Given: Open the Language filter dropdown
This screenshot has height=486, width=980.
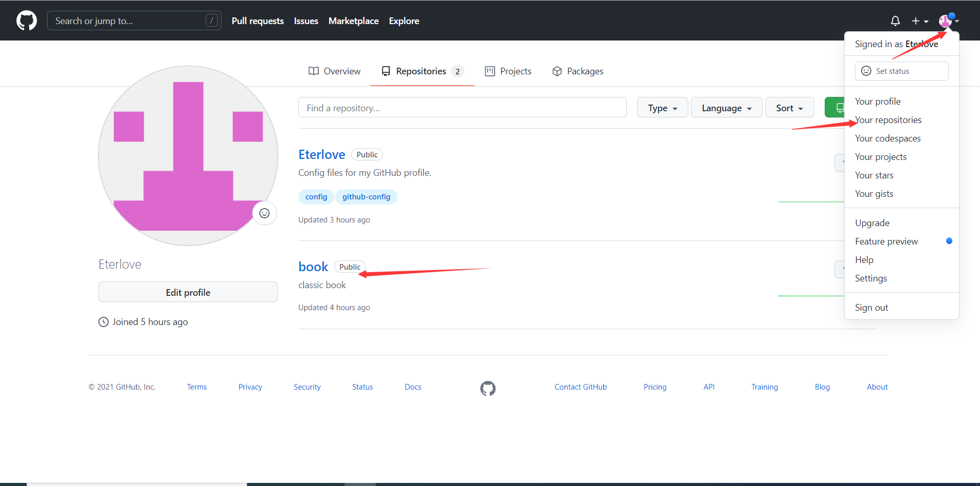Looking at the screenshot, I should pyautogui.click(x=726, y=108).
